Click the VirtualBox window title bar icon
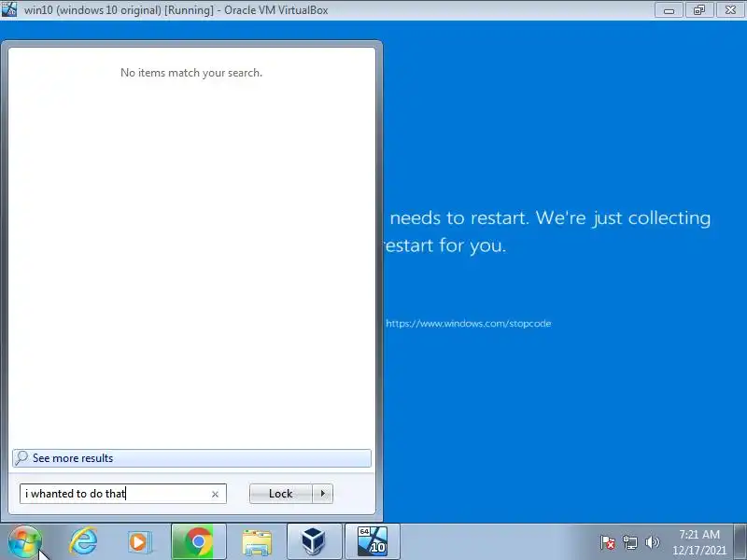 tap(8, 9)
